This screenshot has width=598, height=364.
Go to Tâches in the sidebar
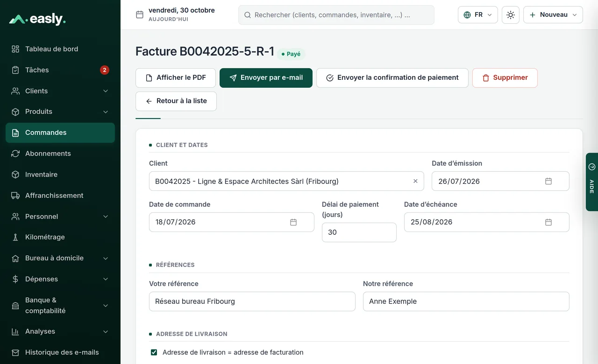click(60, 70)
